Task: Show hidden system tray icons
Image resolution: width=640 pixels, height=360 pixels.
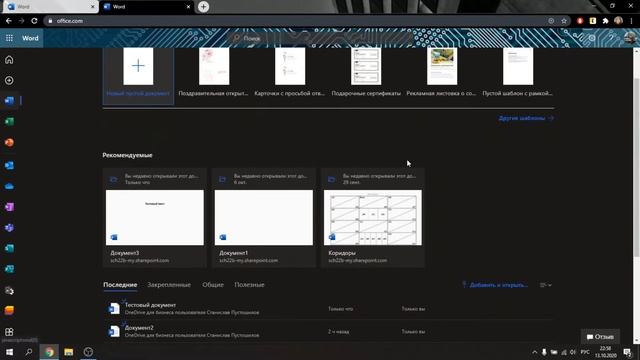Action: pos(534,352)
